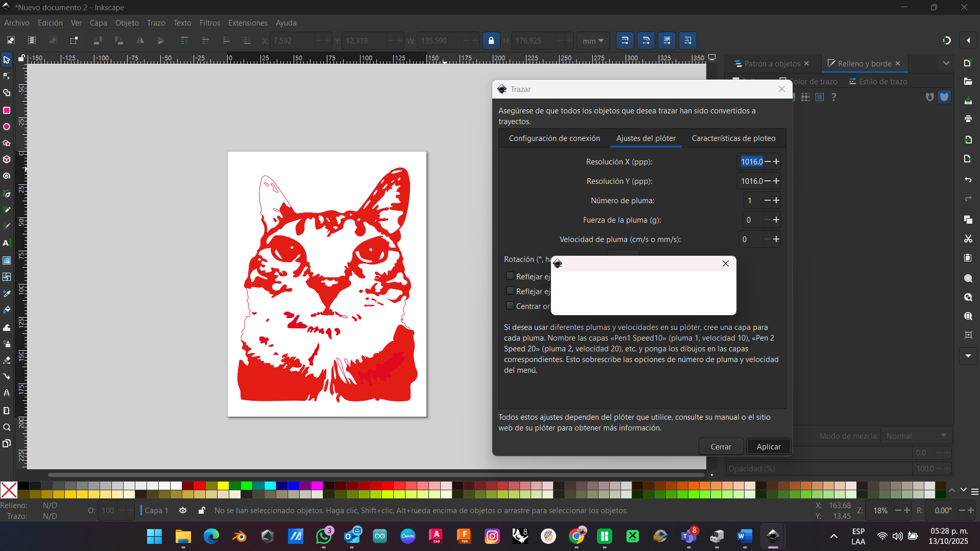
Task: Select the Rectangle tool
Action: [x=7, y=110]
